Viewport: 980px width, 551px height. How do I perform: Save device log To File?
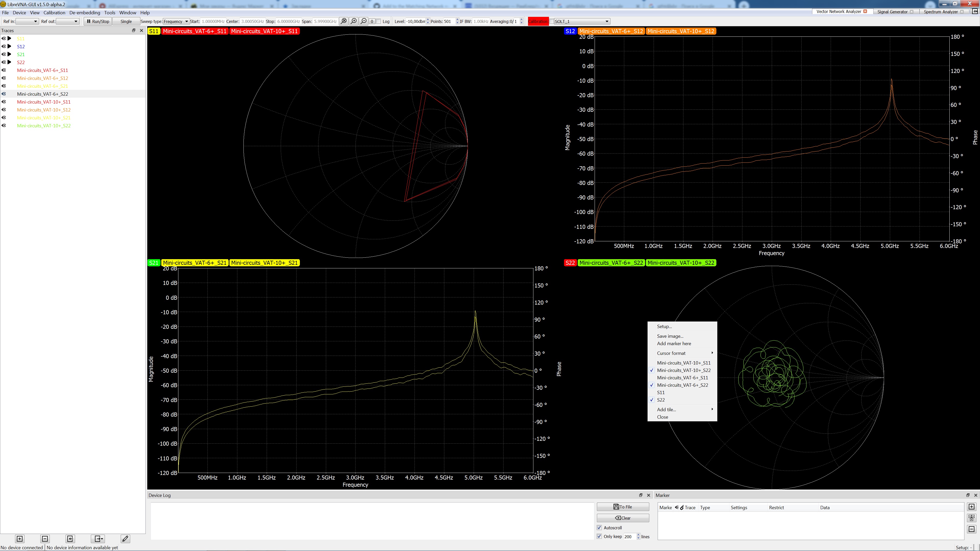tap(623, 507)
